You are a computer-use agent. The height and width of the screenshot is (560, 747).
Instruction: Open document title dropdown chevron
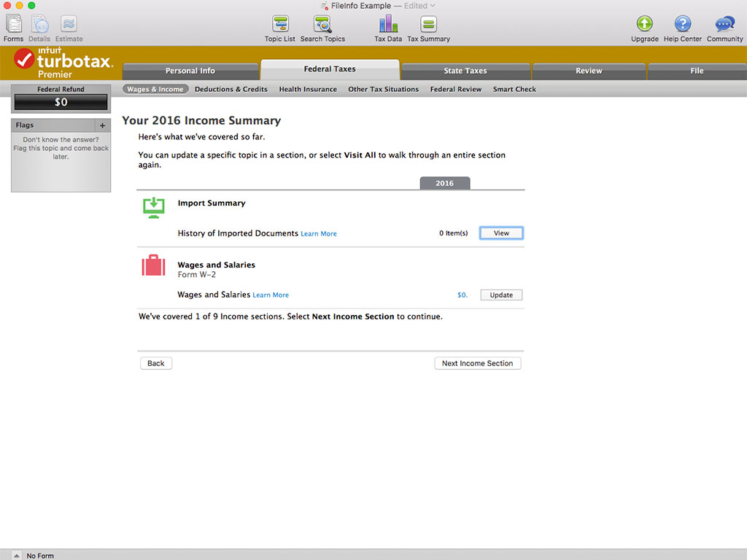(433, 6)
